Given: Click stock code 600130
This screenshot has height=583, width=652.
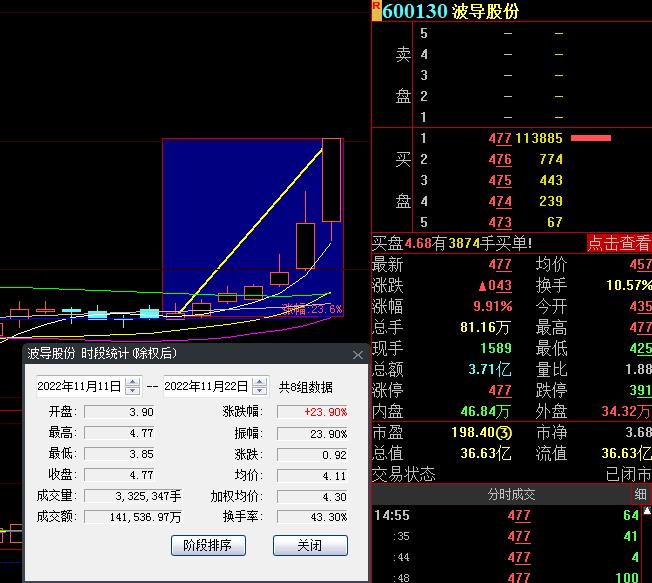Looking at the screenshot, I should point(415,11).
